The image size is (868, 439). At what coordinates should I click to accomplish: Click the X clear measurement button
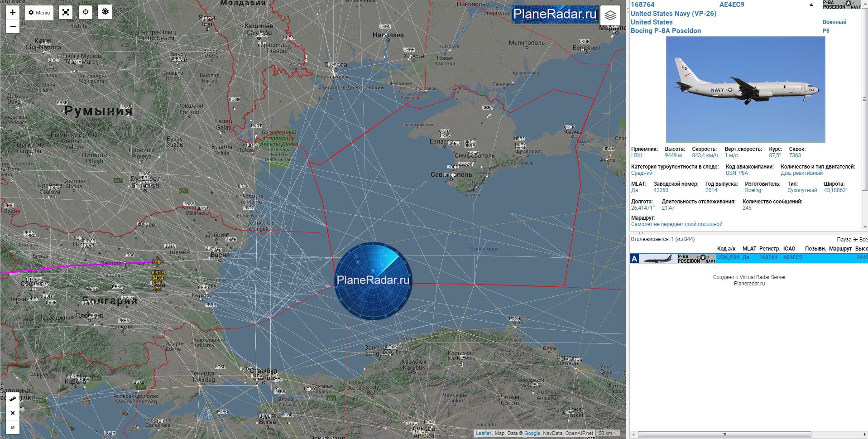(x=13, y=413)
